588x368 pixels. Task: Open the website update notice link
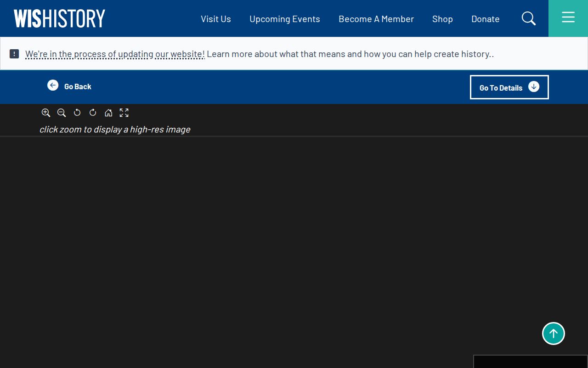pyautogui.click(x=115, y=54)
